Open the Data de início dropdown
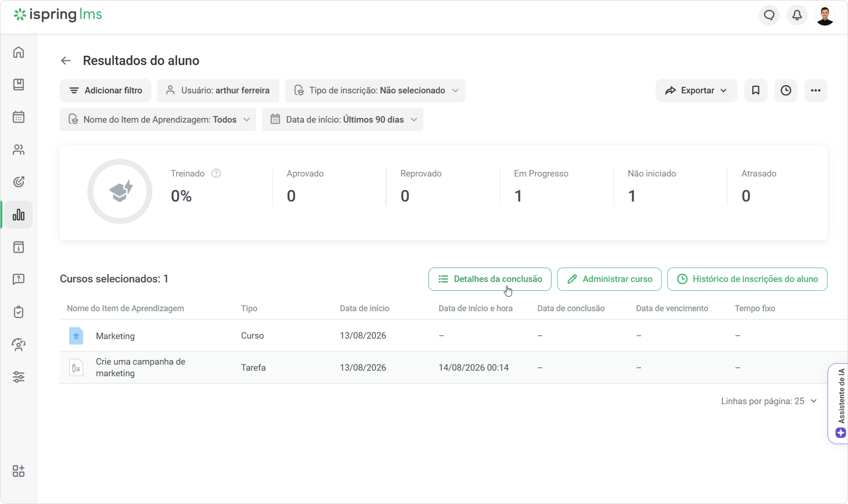Viewport: 848px width, 504px height. tap(342, 120)
